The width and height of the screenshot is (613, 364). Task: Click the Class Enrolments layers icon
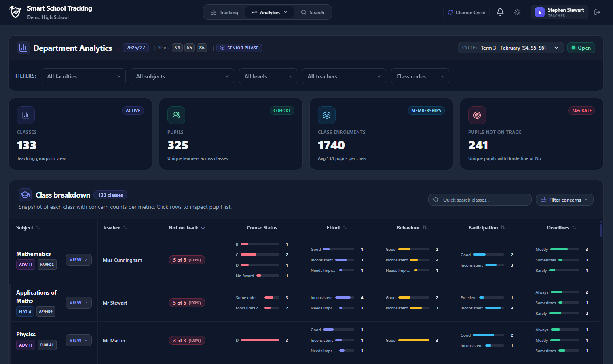pyautogui.click(x=327, y=115)
